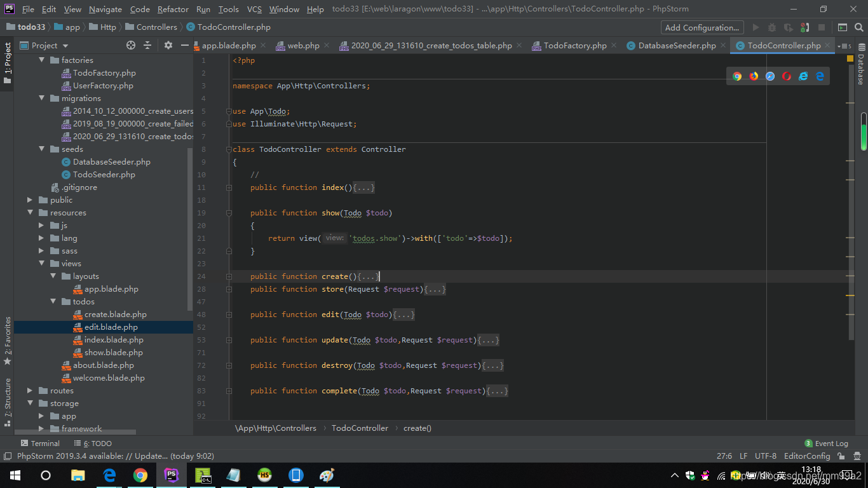Open the 2: Favorites side panel
Viewport: 868px width, 488px height.
8,341
